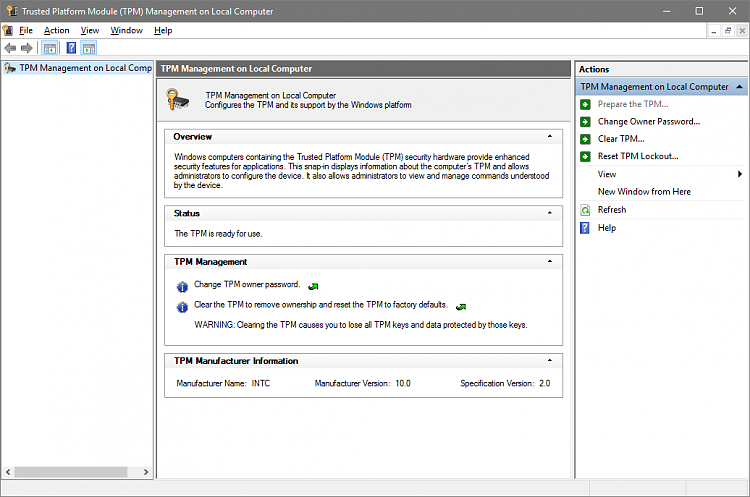Toggle the Show/Hide Console Tree icon
Screen dimensions: 750x497
pos(50,48)
